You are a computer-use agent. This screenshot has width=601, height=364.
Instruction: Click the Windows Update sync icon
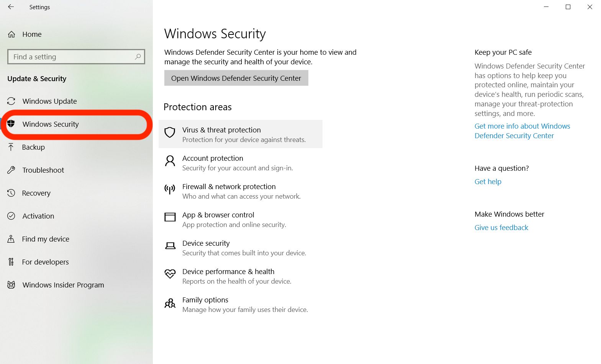tap(11, 101)
